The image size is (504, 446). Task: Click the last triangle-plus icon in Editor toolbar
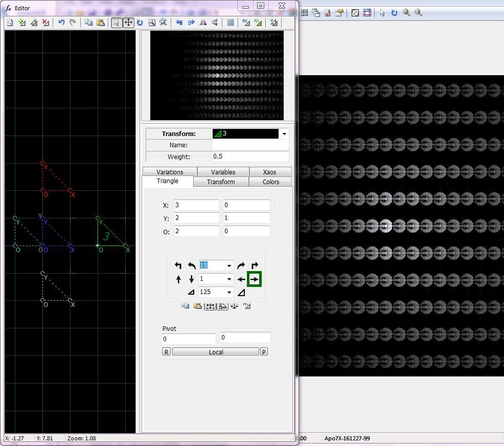pyautogui.click(x=274, y=23)
